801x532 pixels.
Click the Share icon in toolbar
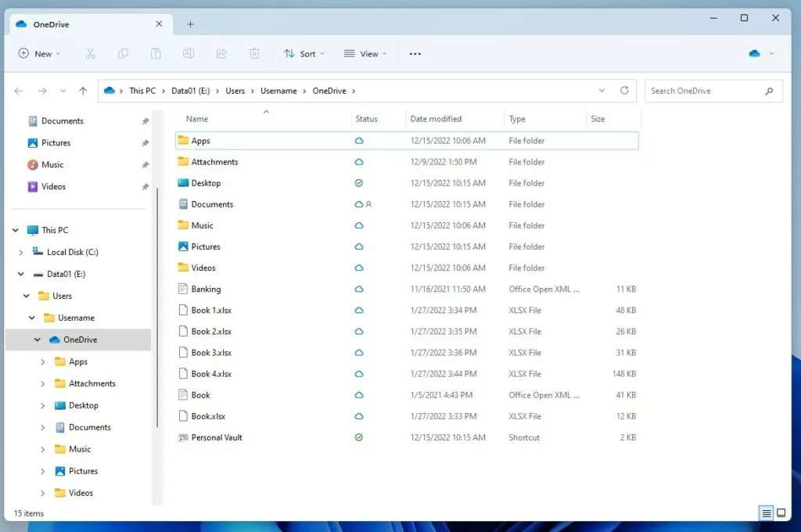[221, 54]
